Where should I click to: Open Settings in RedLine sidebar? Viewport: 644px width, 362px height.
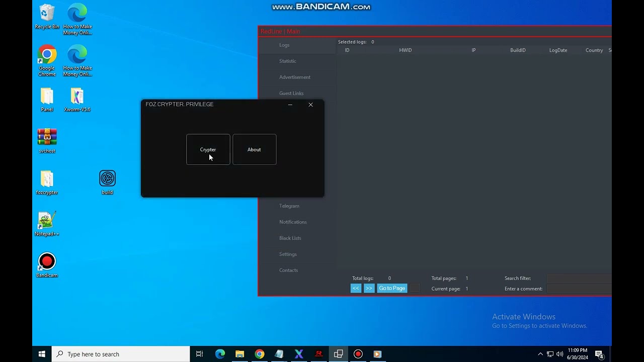pos(288,254)
